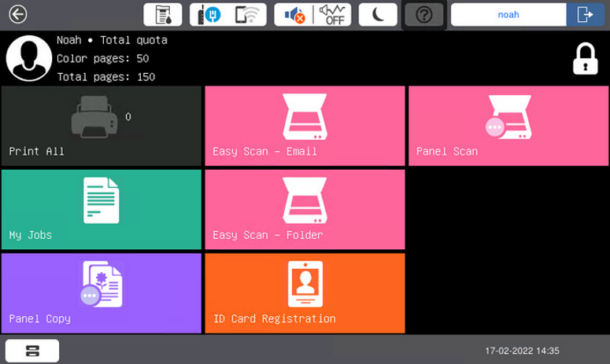Open the bottom-left menu button
Image resolution: width=610 pixels, height=364 pixels.
[32, 351]
